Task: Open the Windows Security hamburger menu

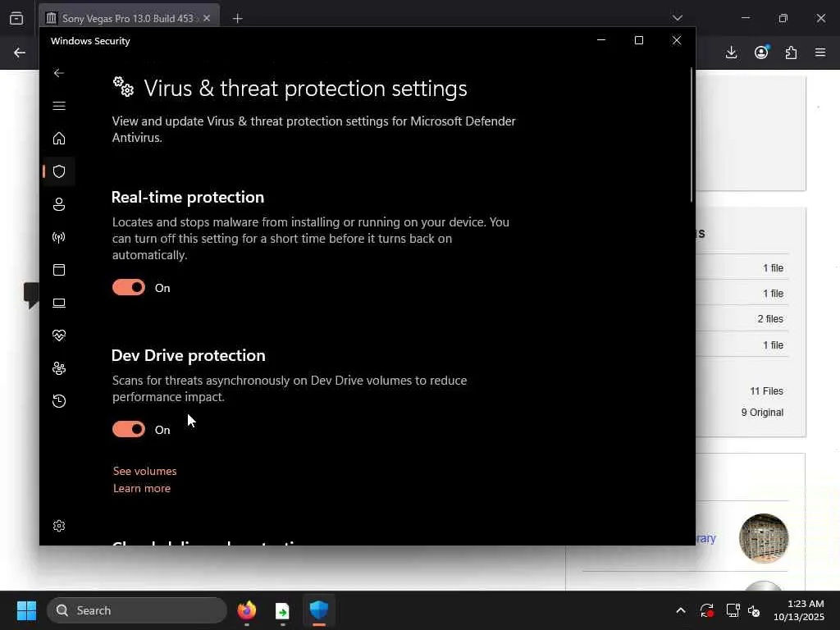Action: tap(59, 106)
